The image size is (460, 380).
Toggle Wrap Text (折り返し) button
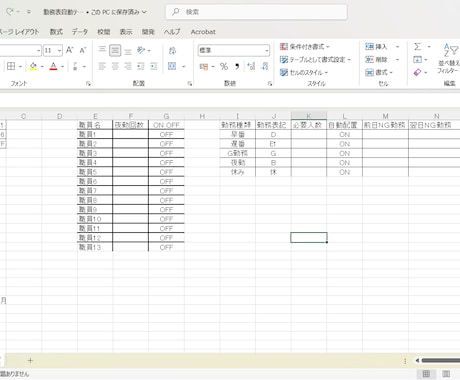pos(172,50)
